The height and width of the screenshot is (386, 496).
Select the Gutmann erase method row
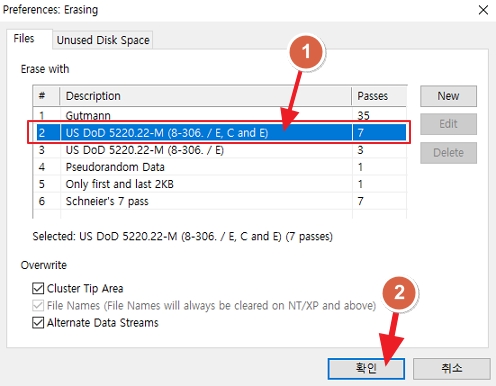point(219,115)
